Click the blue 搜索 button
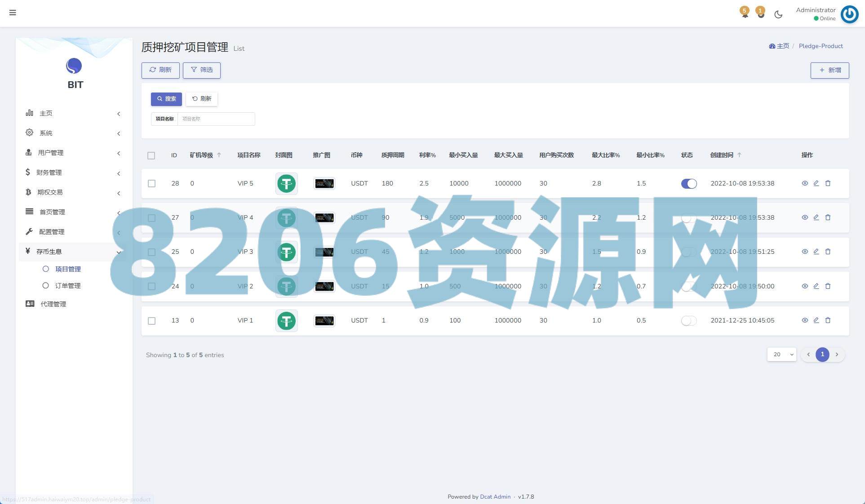This screenshot has height=504, width=865. 166,99
